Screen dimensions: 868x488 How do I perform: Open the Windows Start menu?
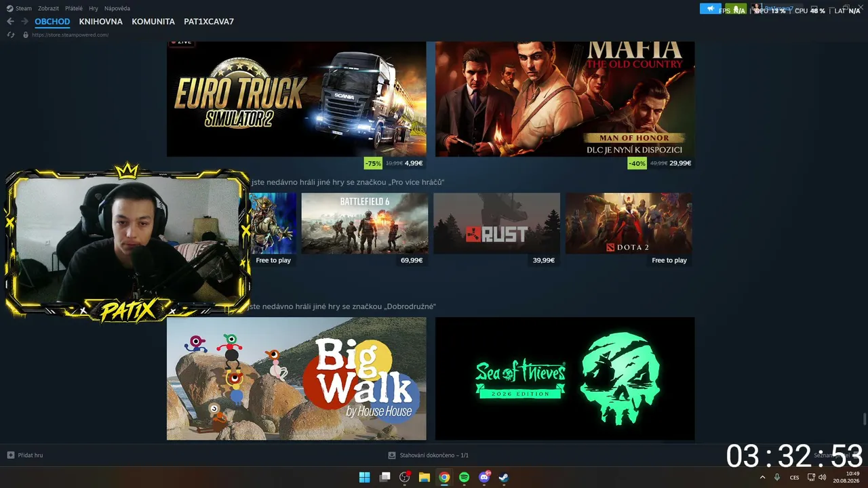pos(364,477)
